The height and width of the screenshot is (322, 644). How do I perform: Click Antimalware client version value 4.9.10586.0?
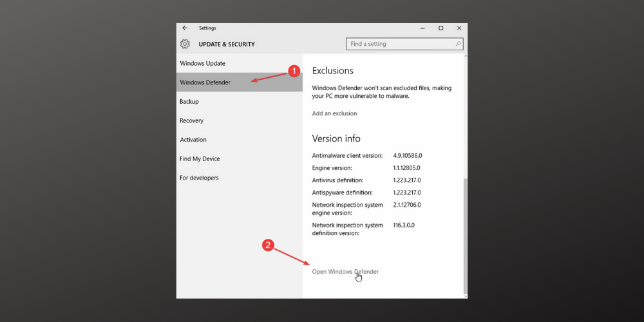(x=408, y=156)
